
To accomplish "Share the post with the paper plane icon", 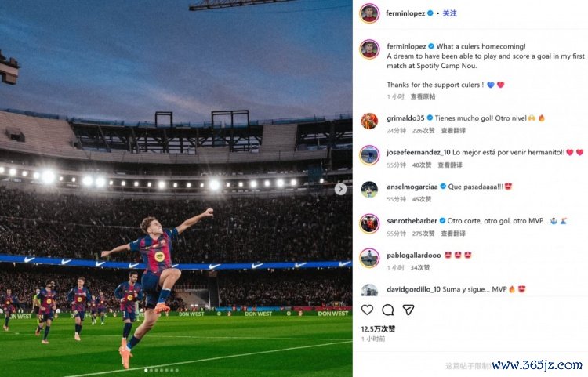I will click(408, 310).
